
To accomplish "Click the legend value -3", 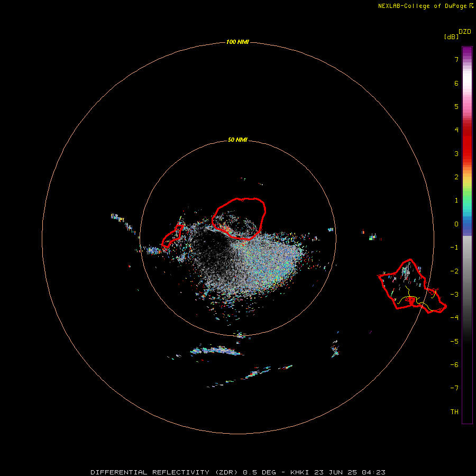I will coord(454,295).
